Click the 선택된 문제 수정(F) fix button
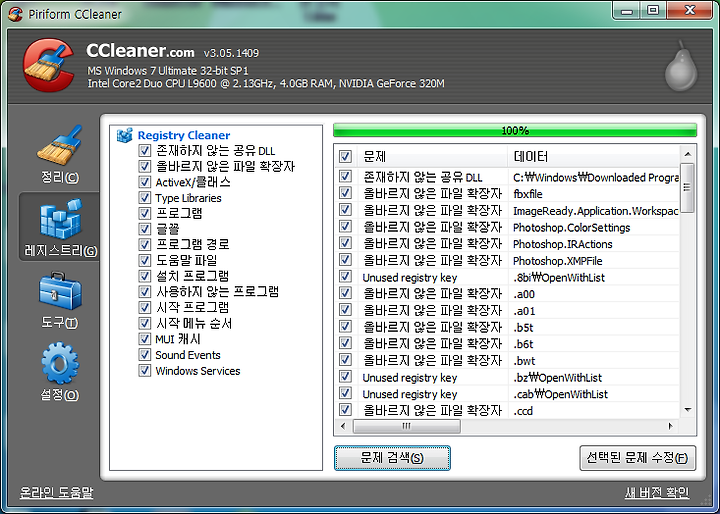Image resolution: width=720 pixels, height=514 pixels. coord(637,458)
